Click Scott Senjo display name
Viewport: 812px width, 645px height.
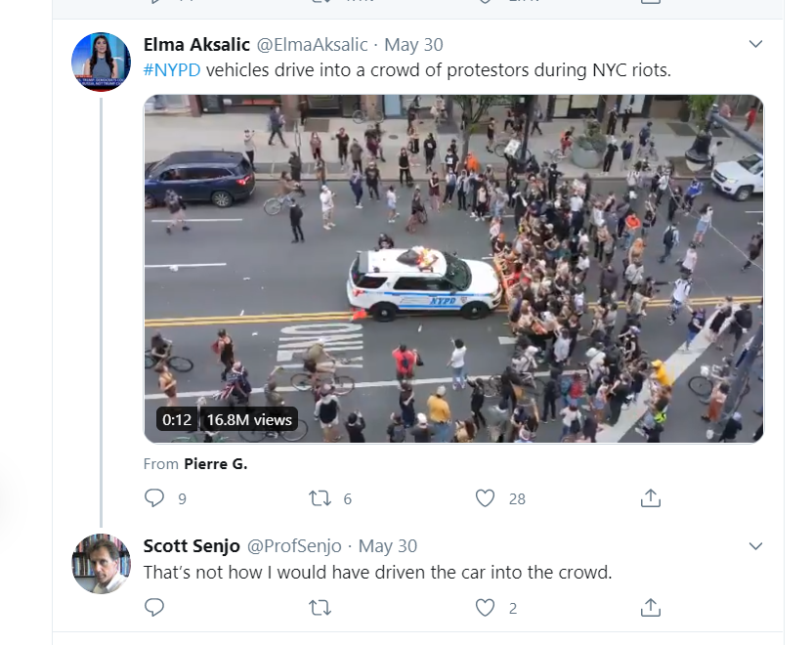[x=192, y=546]
